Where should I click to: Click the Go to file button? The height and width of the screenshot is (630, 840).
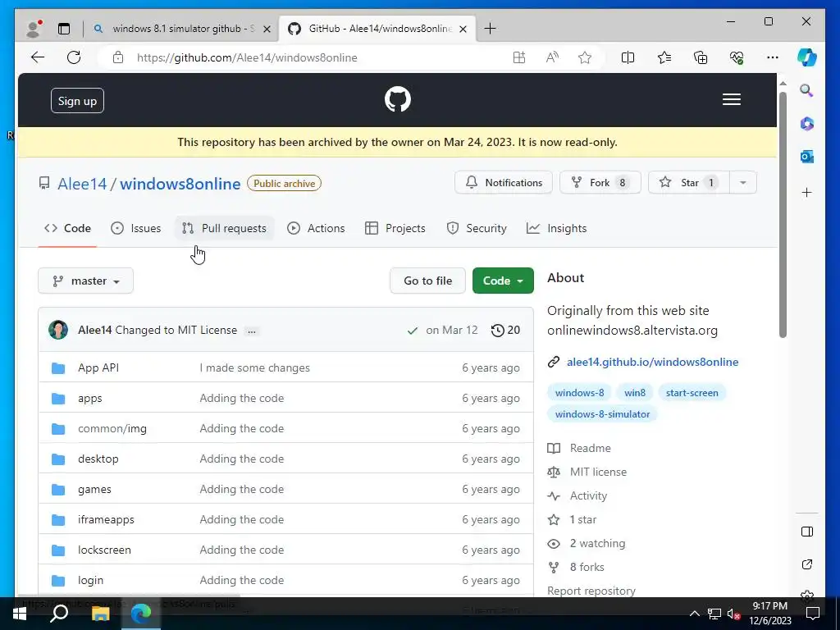(x=428, y=281)
